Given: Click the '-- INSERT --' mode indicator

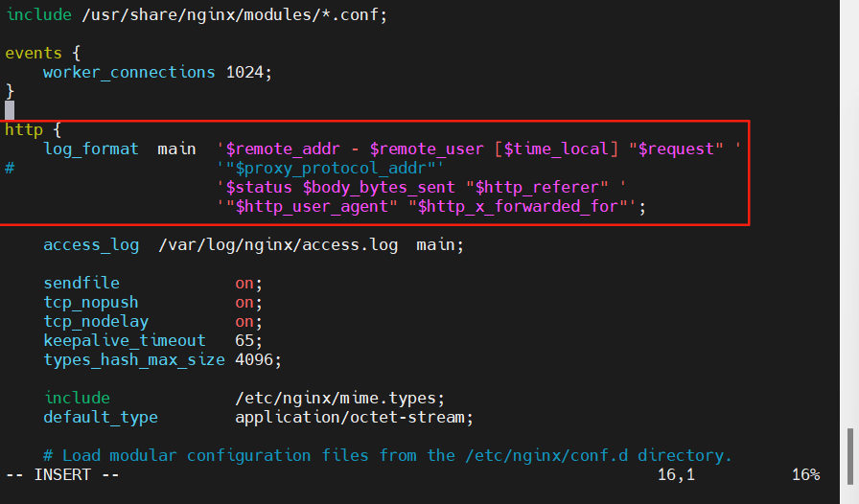Looking at the screenshot, I should tap(62, 475).
